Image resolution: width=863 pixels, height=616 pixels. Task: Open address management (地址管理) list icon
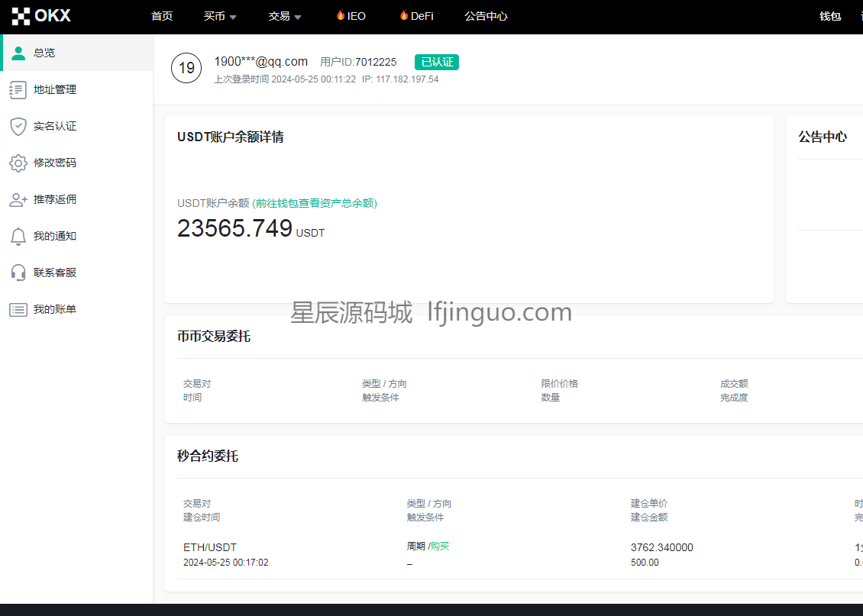tap(18, 89)
